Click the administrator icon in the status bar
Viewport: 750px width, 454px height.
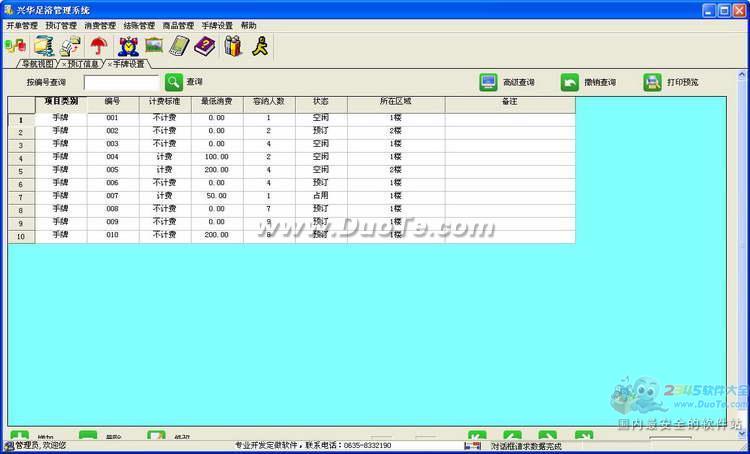9,446
